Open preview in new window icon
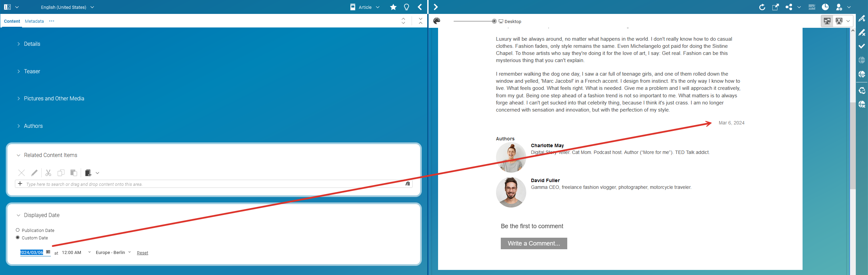Viewport: 868px width, 275px height. click(x=775, y=7)
